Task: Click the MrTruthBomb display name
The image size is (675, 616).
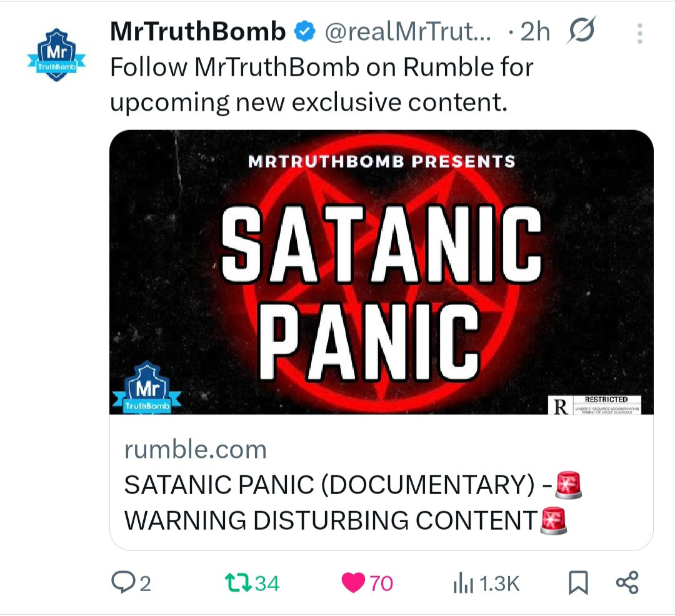Action: pos(198,32)
